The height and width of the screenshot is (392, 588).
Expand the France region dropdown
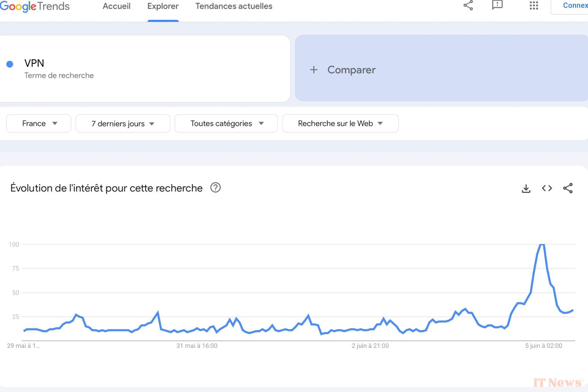pyautogui.click(x=39, y=123)
